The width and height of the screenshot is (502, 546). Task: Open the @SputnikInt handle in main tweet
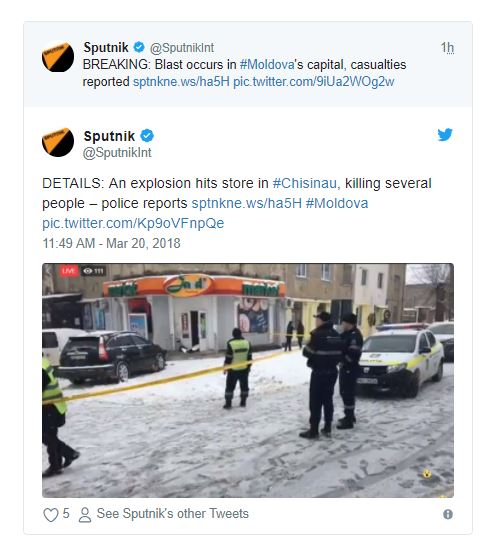pyautogui.click(x=117, y=153)
